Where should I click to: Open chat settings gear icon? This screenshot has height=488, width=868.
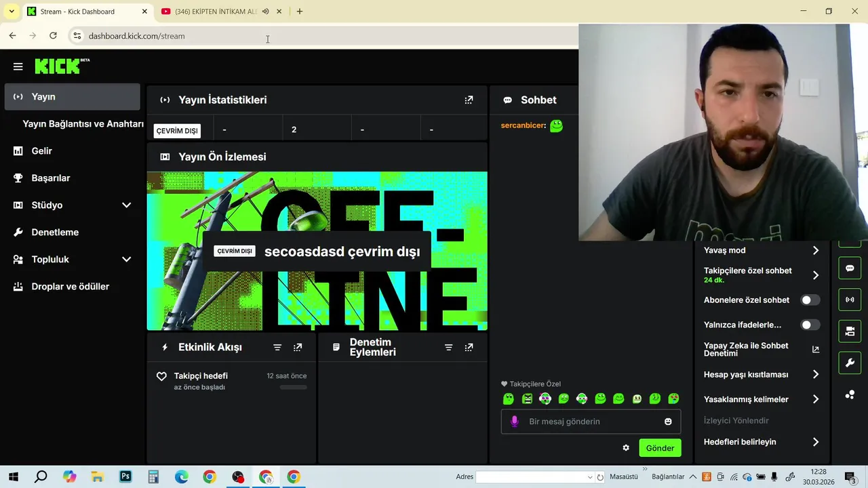626,448
